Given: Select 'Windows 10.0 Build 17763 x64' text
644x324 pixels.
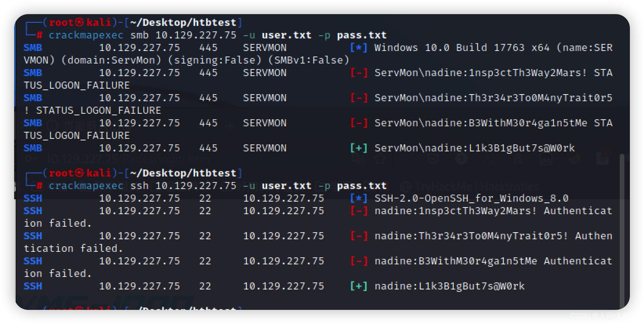Looking at the screenshot, I should (x=462, y=48).
